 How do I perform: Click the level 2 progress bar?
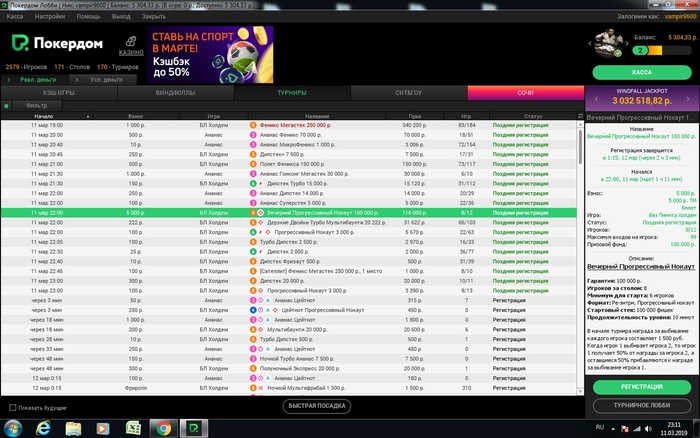pyautogui.click(x=662, y=50)
